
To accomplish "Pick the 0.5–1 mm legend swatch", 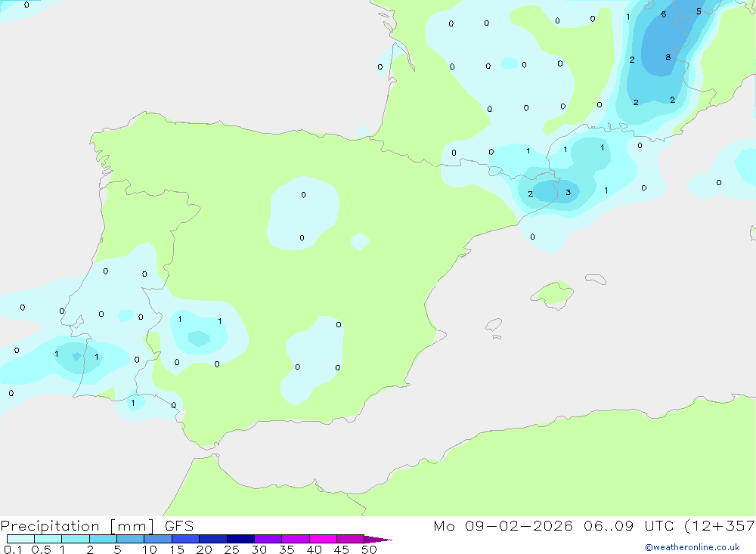I will (x=48, y=539).
